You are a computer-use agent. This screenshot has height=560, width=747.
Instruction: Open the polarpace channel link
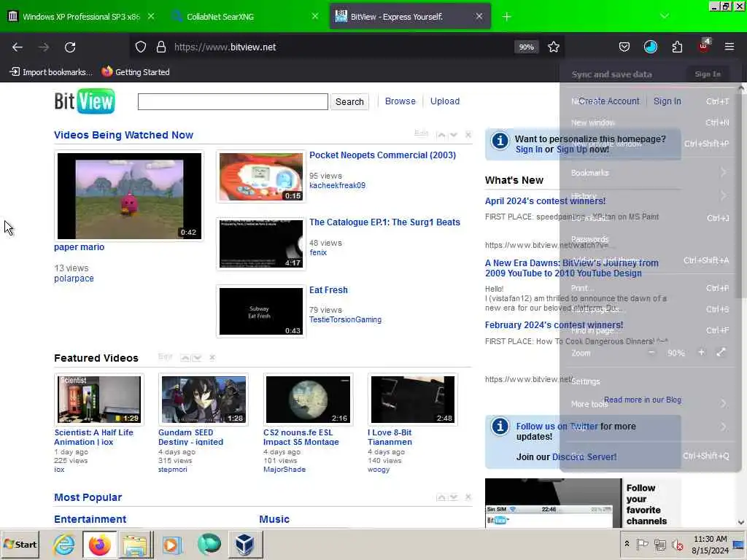click(74, 279)
